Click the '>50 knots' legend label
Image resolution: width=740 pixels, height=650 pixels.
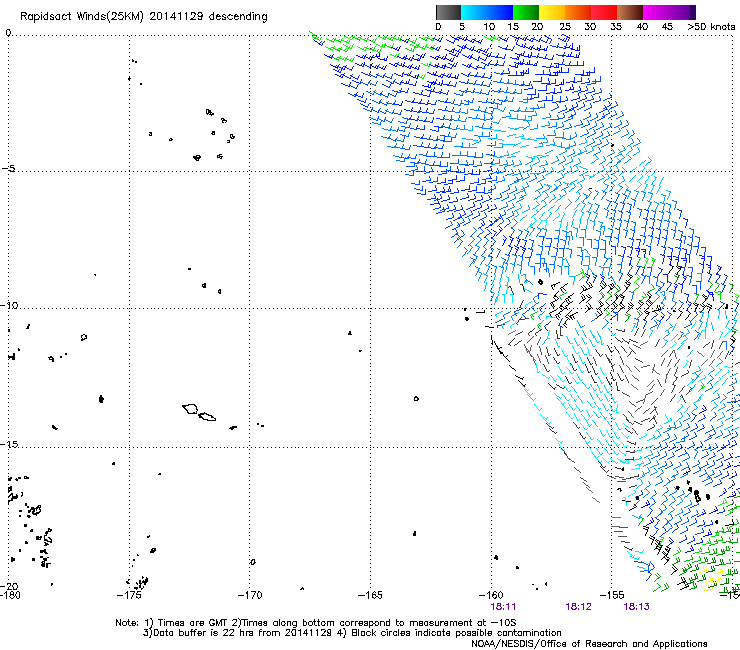point(711,27)
